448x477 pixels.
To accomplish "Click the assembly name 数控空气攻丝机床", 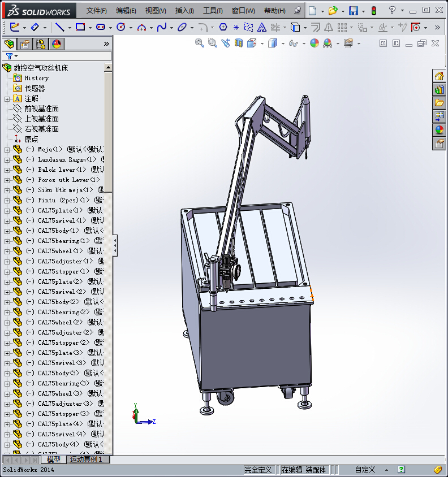I will click(x=41, y=68).
